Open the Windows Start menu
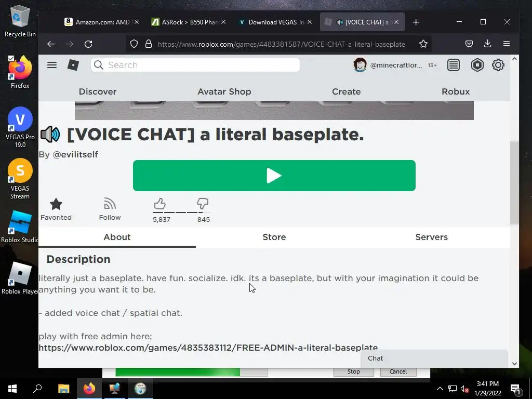This screenshot has height=399, width=532. click(12, 389)
